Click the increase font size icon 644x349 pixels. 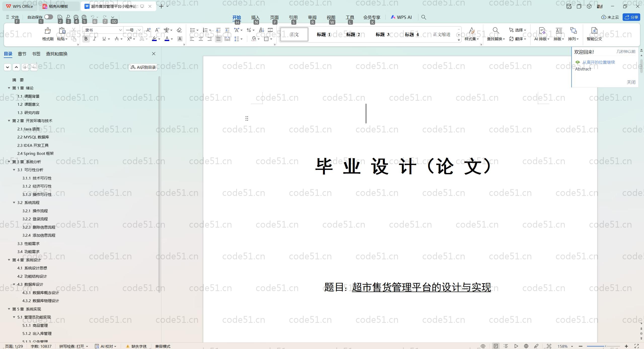pos(148,30)
